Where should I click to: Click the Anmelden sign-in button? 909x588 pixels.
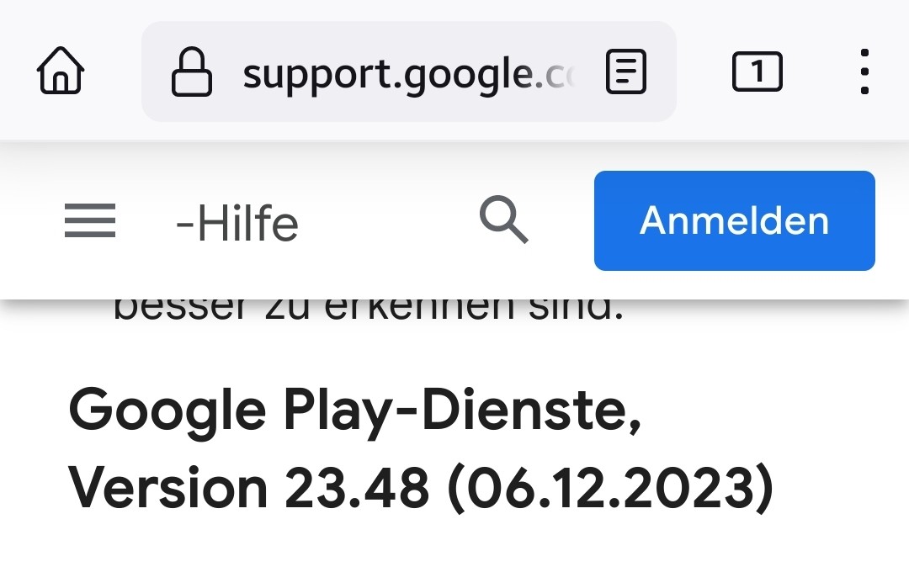[x=735, y=220]
